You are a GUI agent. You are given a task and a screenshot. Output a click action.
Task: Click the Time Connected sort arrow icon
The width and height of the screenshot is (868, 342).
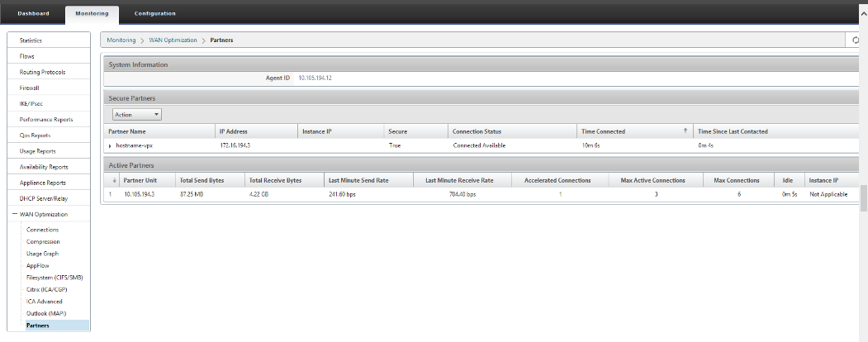685,131
